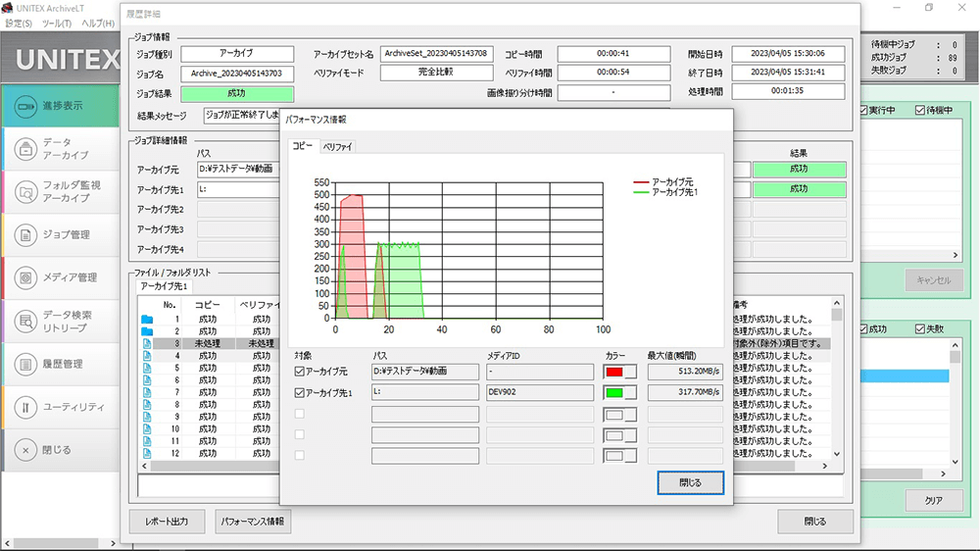Select folder icon in file list row 1
The height and width of the screenshot is (551, 980).
(x=147, y=319)
